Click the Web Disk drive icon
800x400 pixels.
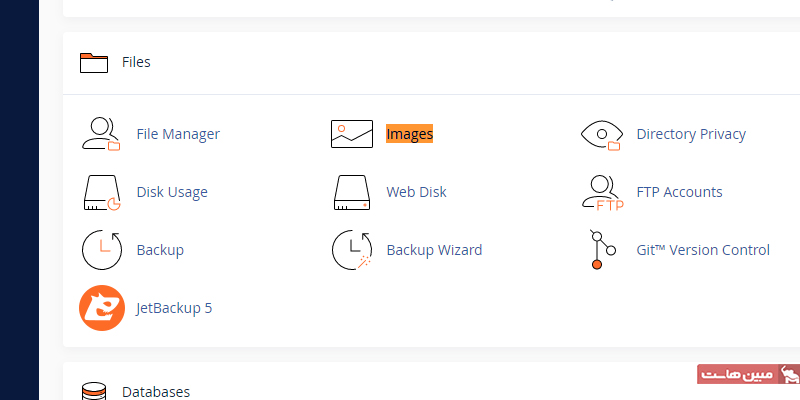(x=351, y=192)
